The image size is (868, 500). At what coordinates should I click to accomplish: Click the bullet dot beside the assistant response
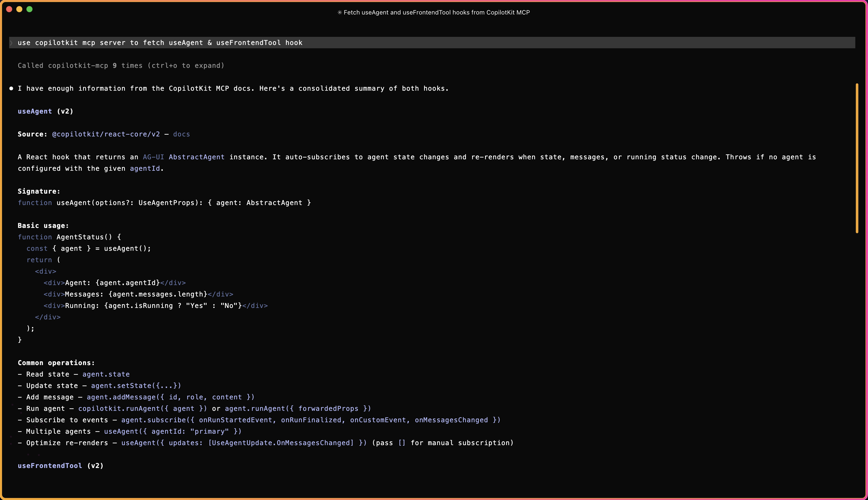point(11,89)
